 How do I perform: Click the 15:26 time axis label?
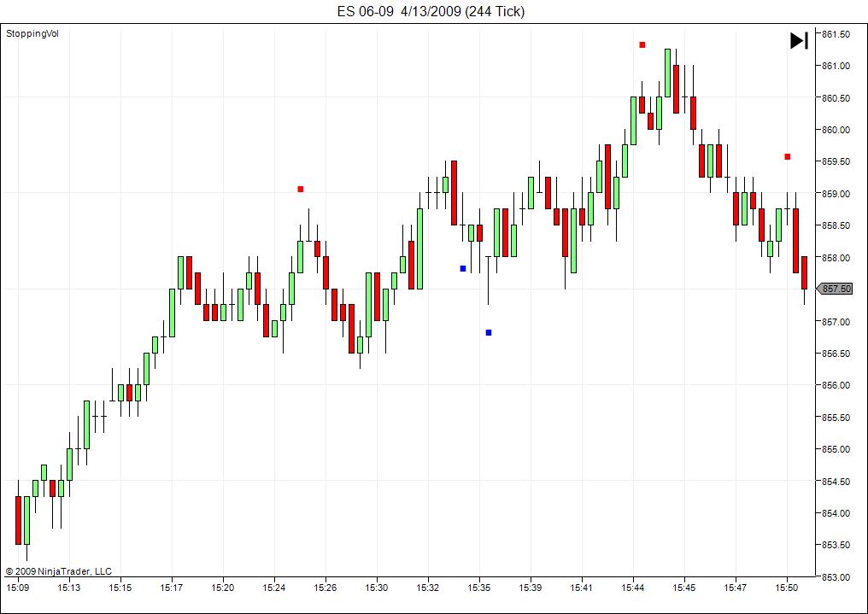pyautogui.click(x=325, y=588)
